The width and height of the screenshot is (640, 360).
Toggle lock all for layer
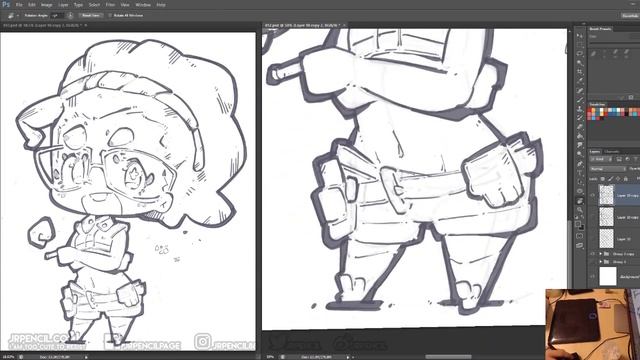(x=626, y=179)
